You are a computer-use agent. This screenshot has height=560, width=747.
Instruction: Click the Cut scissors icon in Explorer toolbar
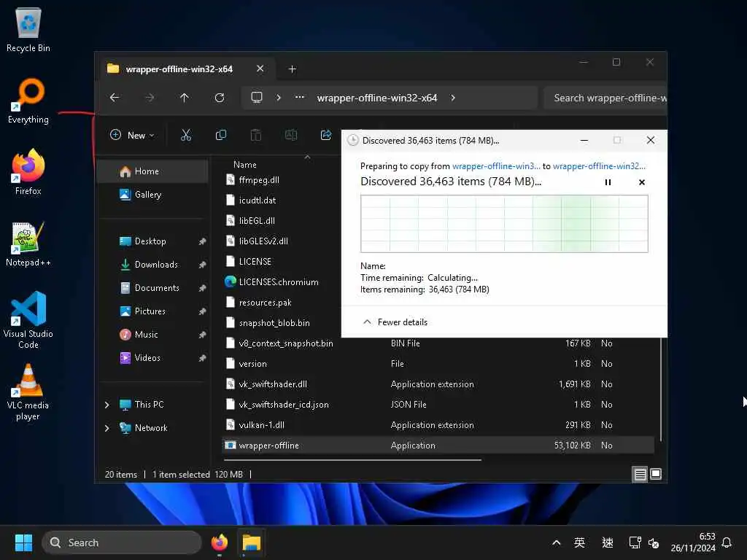pos(186,135)
